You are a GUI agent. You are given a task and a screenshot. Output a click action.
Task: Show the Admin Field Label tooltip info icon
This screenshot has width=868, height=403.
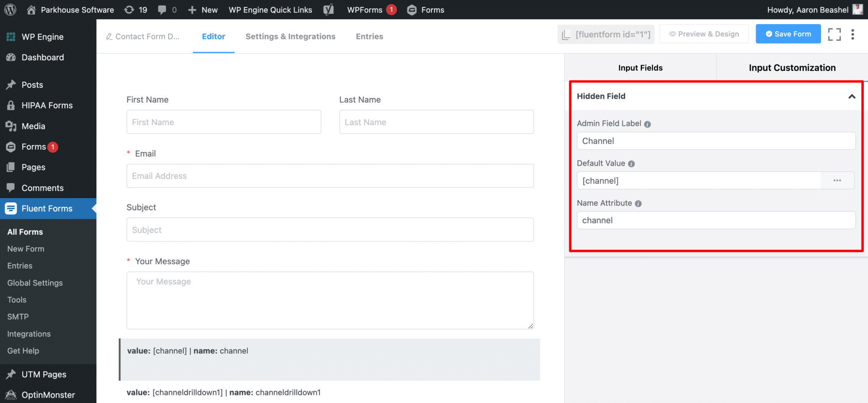648,124
